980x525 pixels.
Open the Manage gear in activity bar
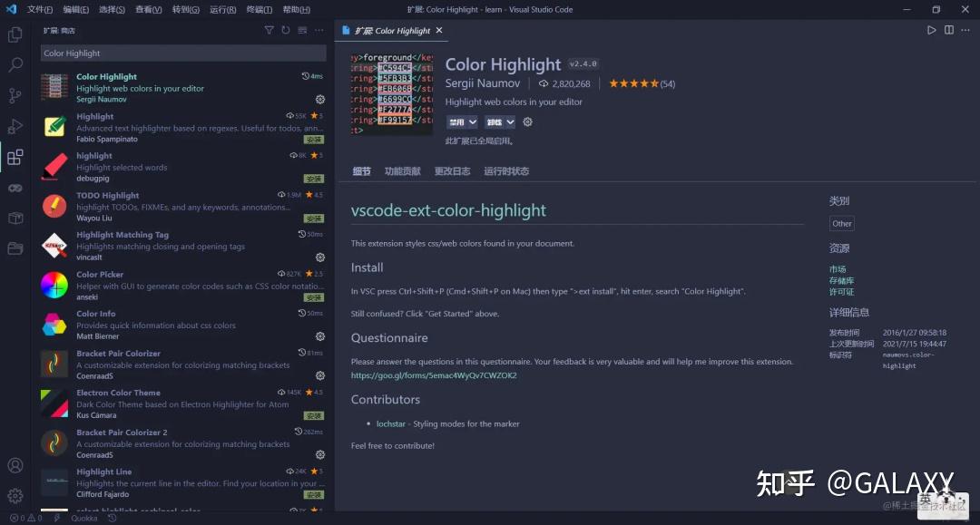pos(15,496)
